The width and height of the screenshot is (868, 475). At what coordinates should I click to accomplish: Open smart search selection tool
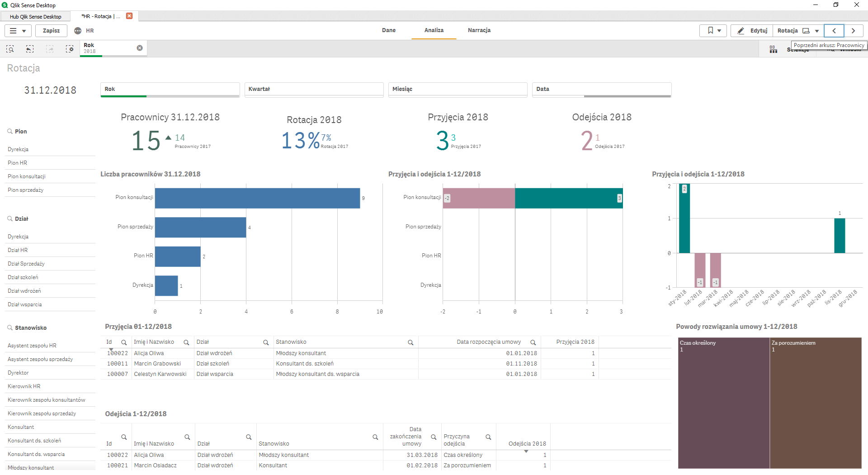tap(10, 49)
